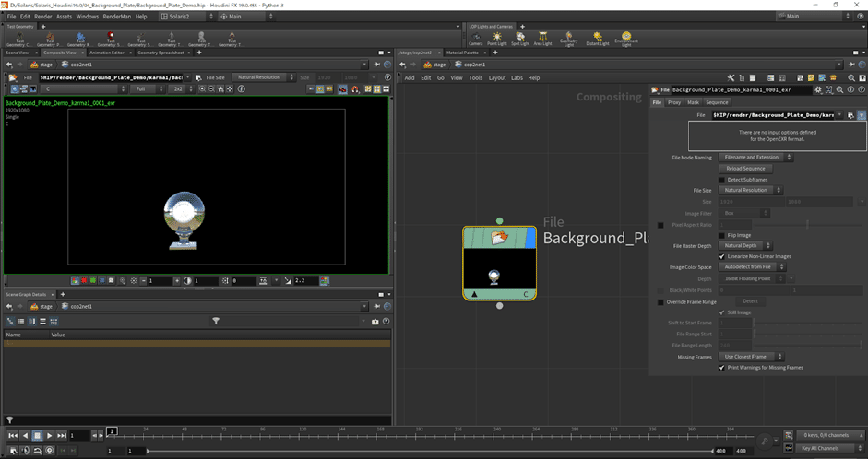Enable the Detect Subframes checkbox
This screenshot has height=459, width=868.
coord(722,180)
